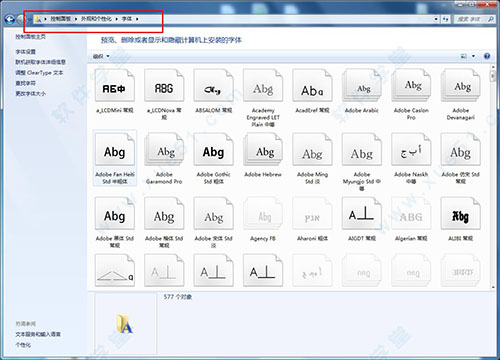Expand arrow after 外观和个性化 in breadcrumb

117,19
